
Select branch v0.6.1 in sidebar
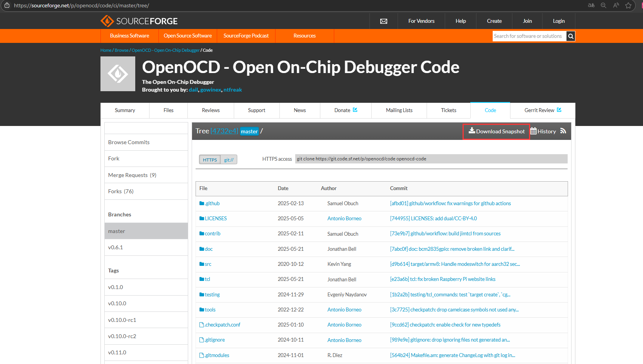click(x=146, y=247)
